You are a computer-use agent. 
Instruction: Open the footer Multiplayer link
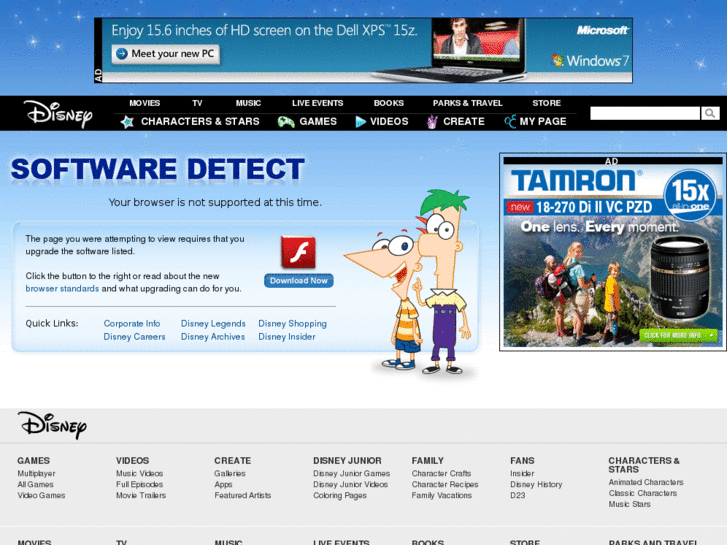[36, 473]
